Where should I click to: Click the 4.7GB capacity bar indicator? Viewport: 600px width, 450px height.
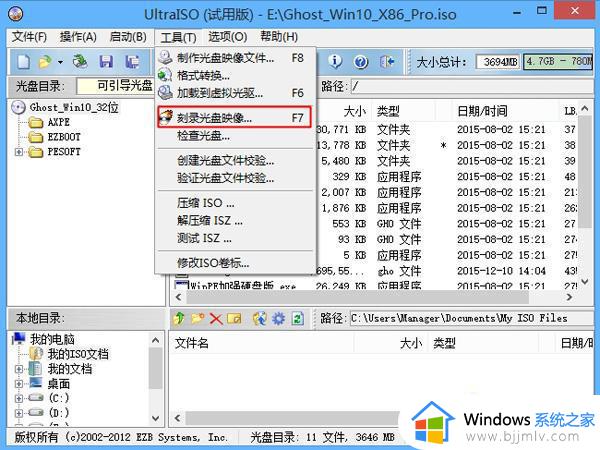click(558, 62)
